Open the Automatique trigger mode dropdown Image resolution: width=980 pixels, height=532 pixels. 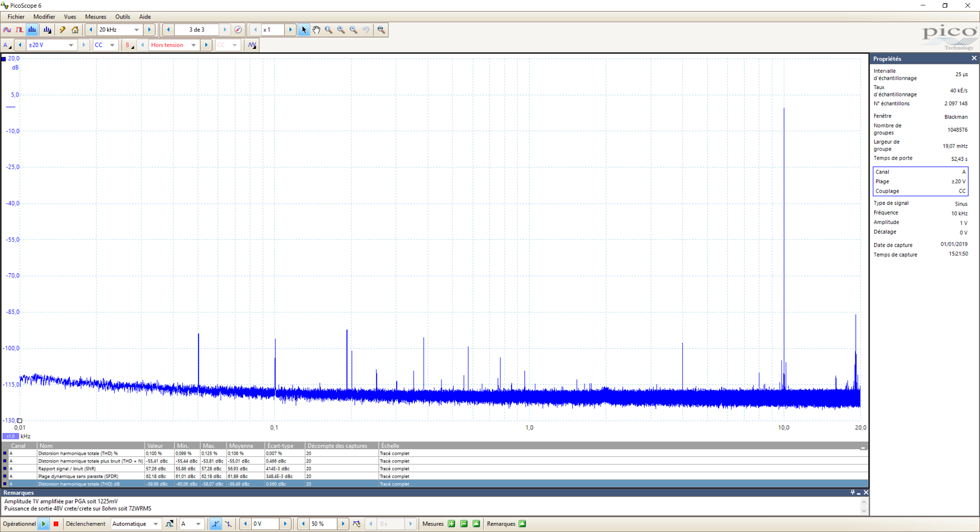156,524
